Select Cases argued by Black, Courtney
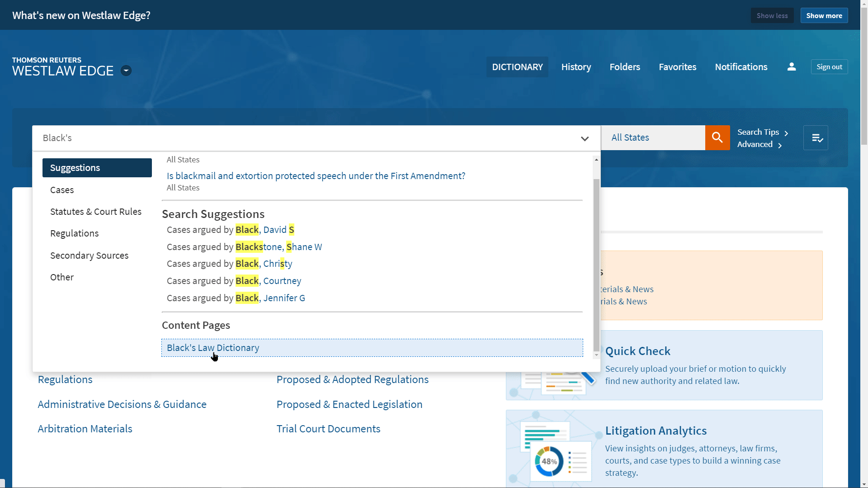Screen dimensions: 868x488 point(234,281)
